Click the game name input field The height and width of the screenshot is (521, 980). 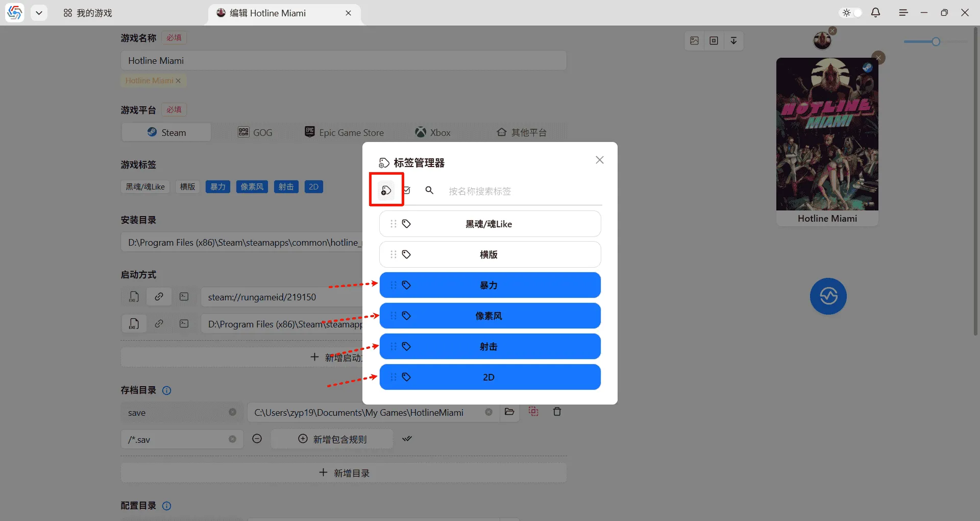click(x=344, y=60)
